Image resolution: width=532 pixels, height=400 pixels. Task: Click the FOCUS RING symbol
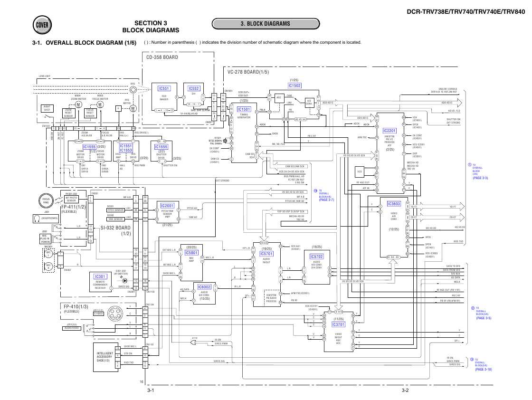(46, 200)
